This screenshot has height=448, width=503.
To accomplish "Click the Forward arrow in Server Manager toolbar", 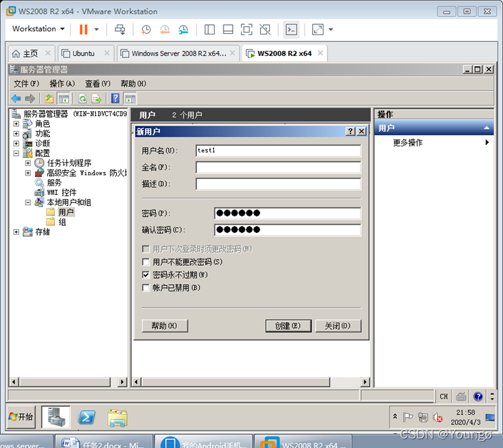I will tap(30, 99).
